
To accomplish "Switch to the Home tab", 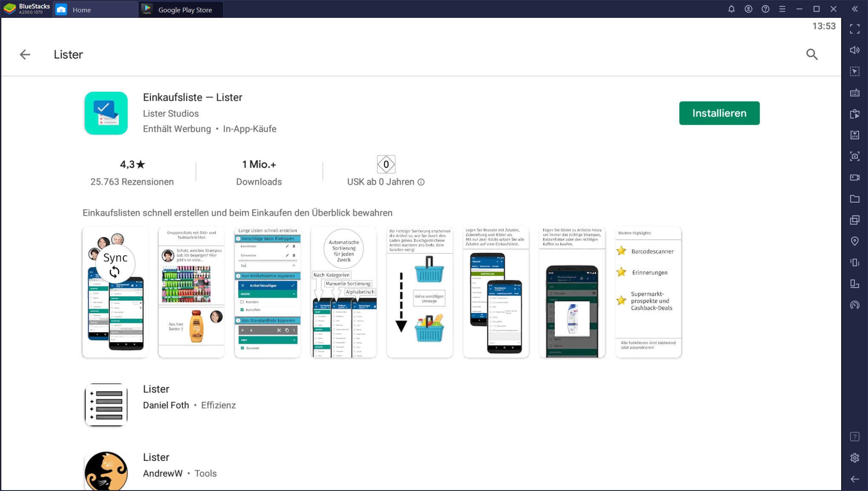I will click(95, 9).
